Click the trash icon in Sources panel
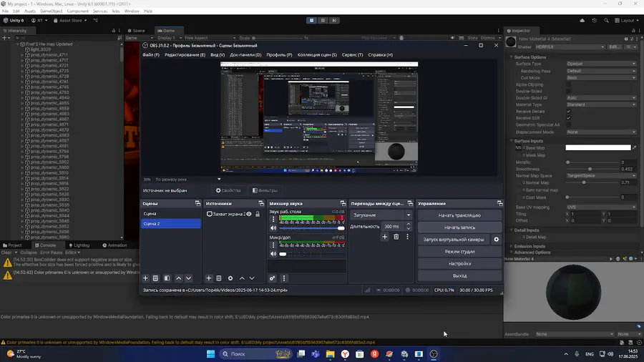 pos(219,278)
